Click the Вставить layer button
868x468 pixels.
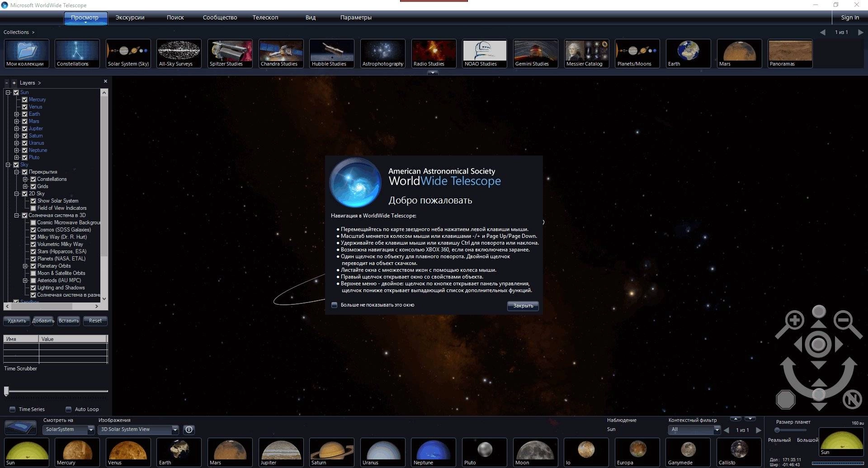tap(69, 321)
